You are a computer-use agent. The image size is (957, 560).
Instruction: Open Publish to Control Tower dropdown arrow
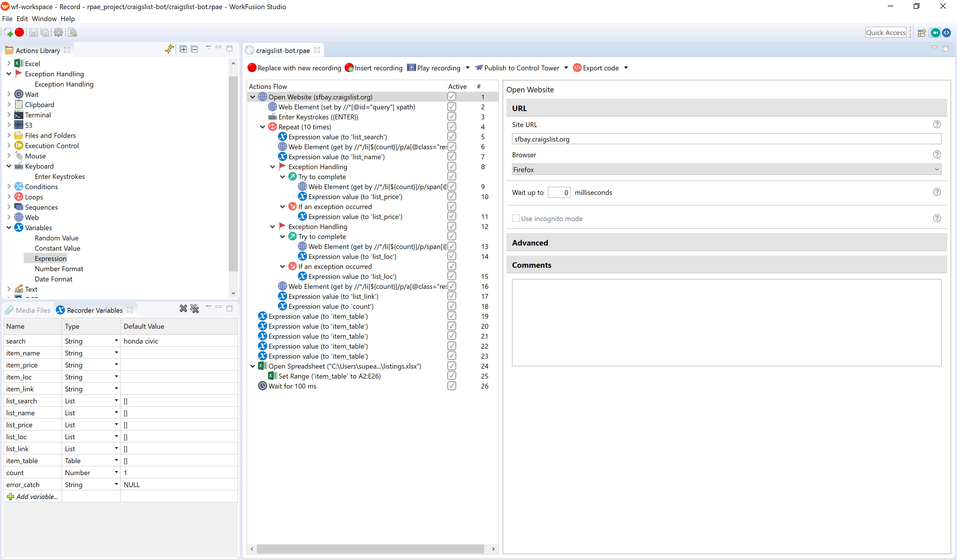point(566,68)
